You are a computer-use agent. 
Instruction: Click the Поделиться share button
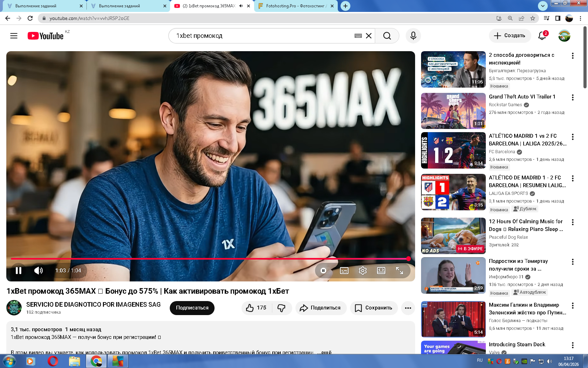tap(321, 308)
